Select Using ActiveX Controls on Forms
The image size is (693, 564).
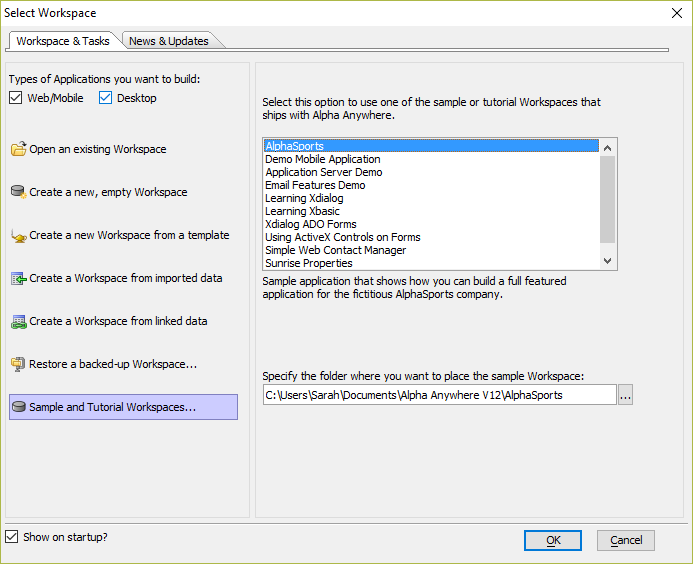431,237
